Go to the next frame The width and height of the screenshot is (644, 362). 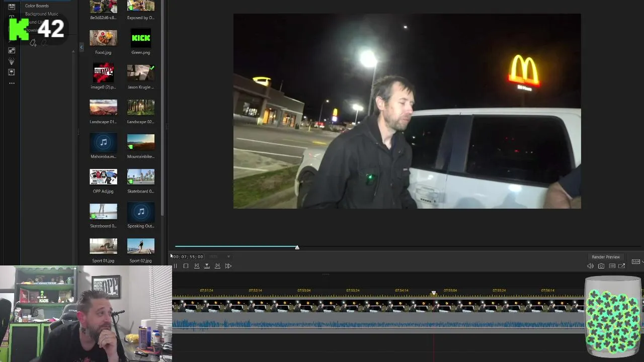pyautogui.click(x=217, y=266)
